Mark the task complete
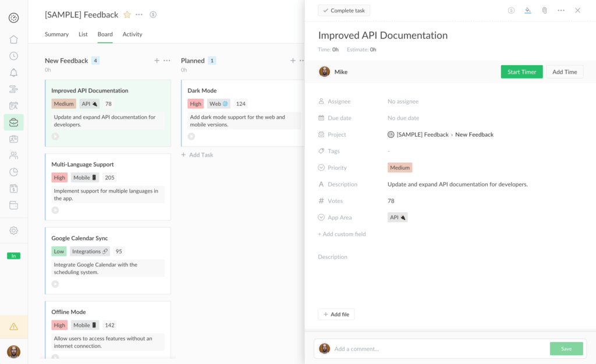The height and width of the screenshot is (364, 596). pyautogui.click(x=343, y=10)
